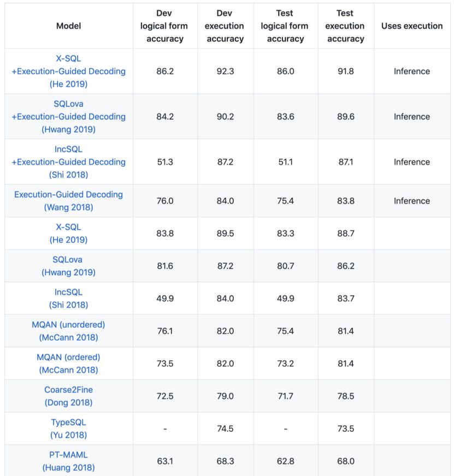
Task: Follow the Execution-Guided Decoding (Wang 2018) link
Action: (x=68, y=201)
